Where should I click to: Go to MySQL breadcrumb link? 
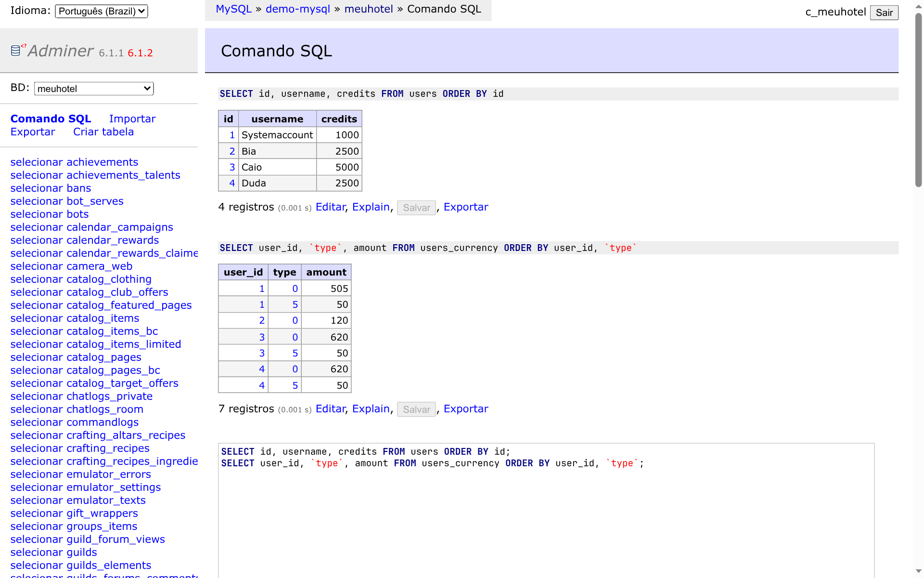(233, 9)
